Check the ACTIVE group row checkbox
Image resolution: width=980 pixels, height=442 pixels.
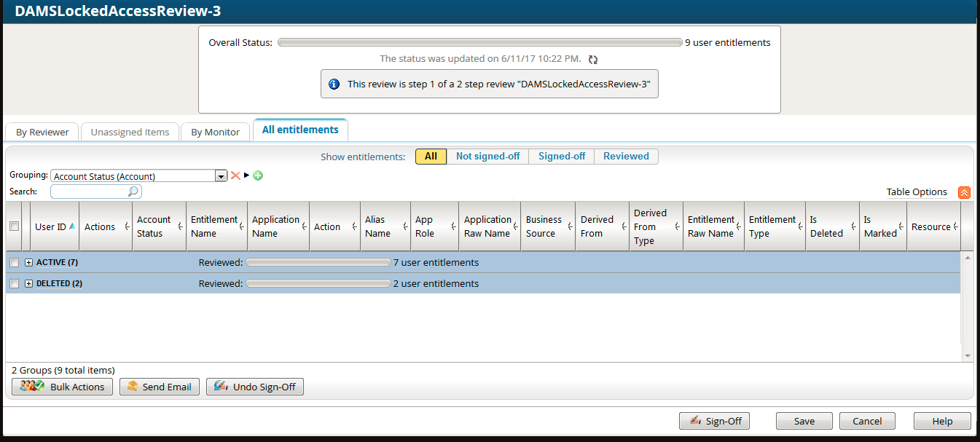pyautogui.click(x=15, y=262)
